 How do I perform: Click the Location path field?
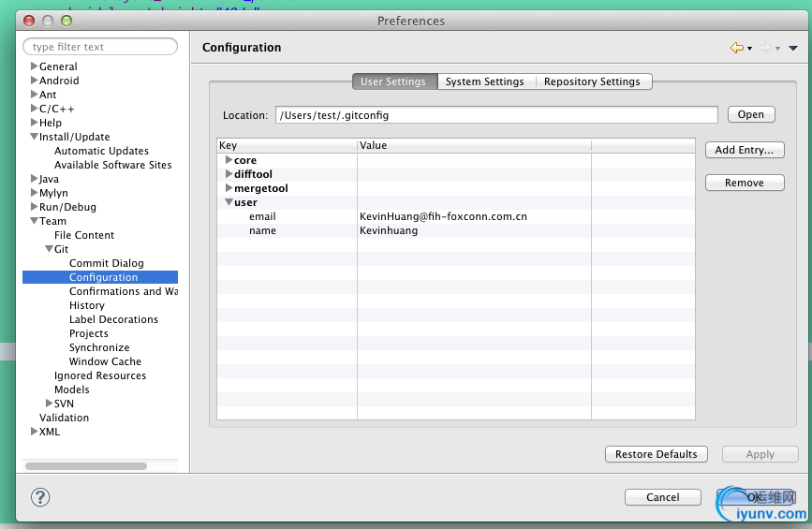(x=496, y=115)
